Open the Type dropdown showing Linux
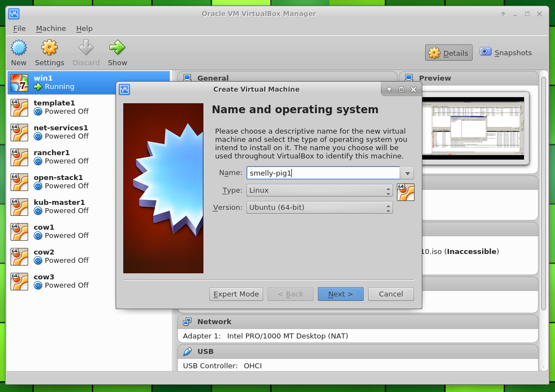Screen dimensions: 555x392 320,190
